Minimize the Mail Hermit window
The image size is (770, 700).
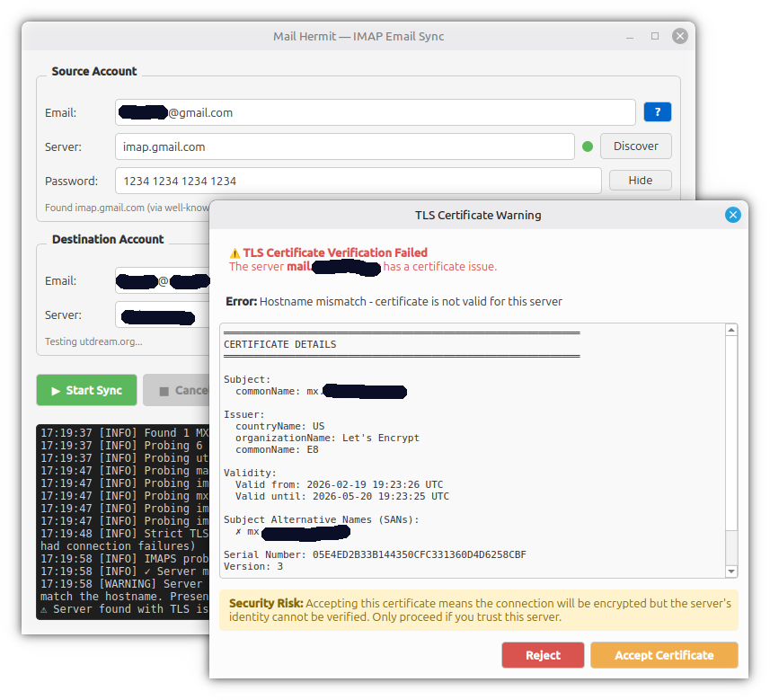coord(630,36)
